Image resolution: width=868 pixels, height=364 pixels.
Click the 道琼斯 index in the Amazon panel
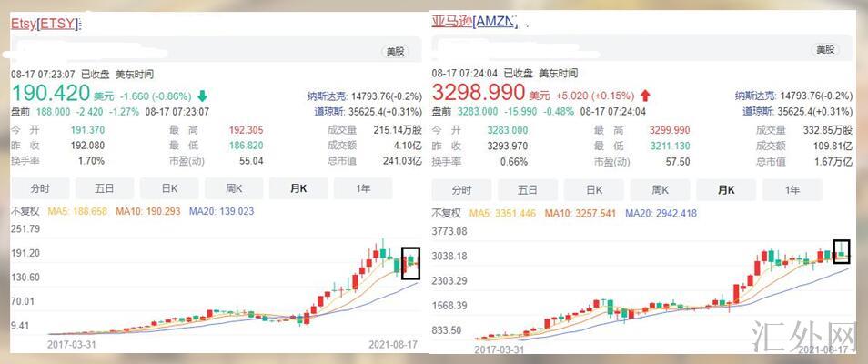[x=797, y=111]
